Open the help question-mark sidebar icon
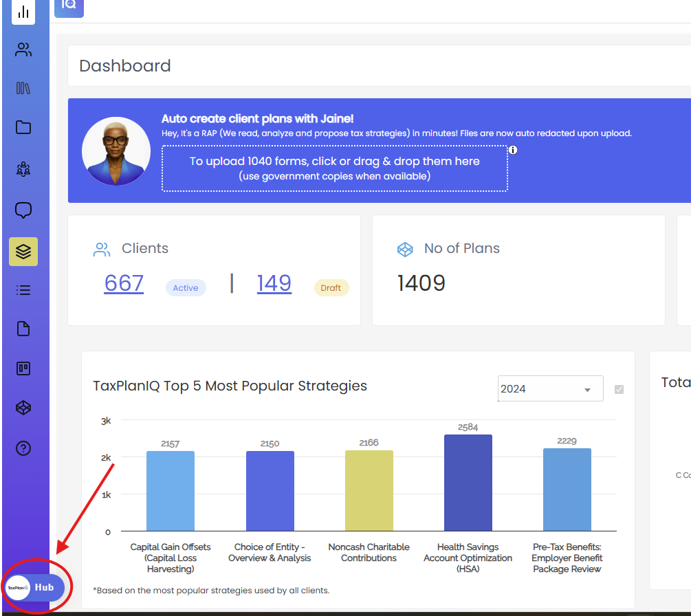This screenshot has width=691, height=616. coord(23,448)
